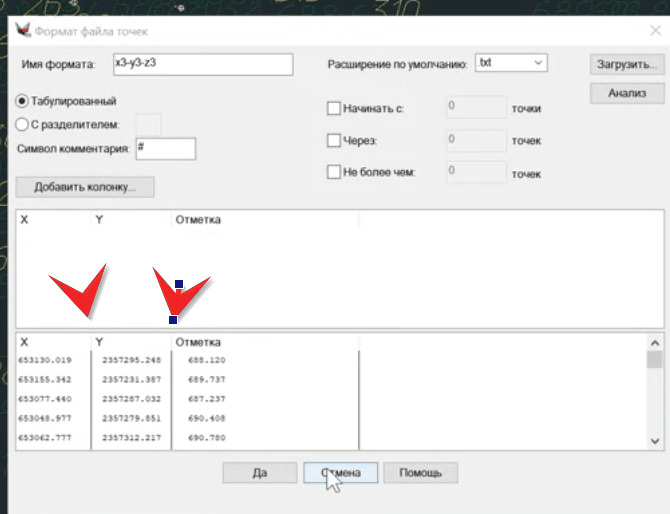The image size is (670, 514).
Task: Enable the Начинать с checkbox
Action: [335, 108]
